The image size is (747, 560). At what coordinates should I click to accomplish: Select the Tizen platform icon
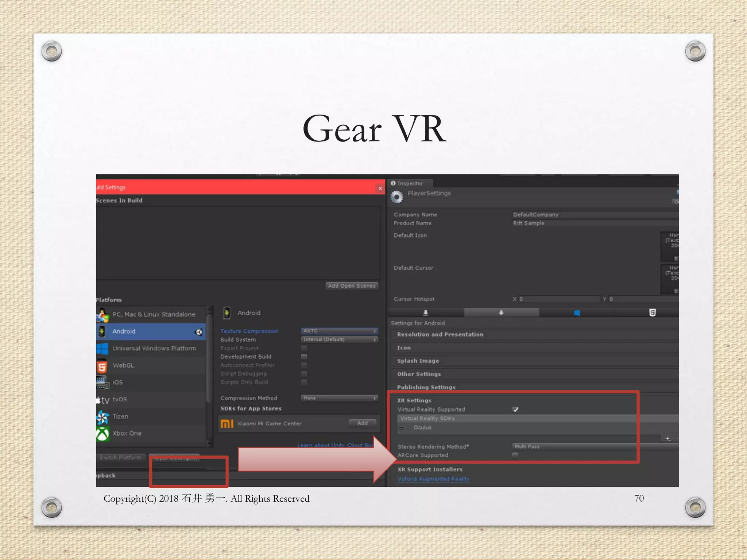(x=102, y=417)
